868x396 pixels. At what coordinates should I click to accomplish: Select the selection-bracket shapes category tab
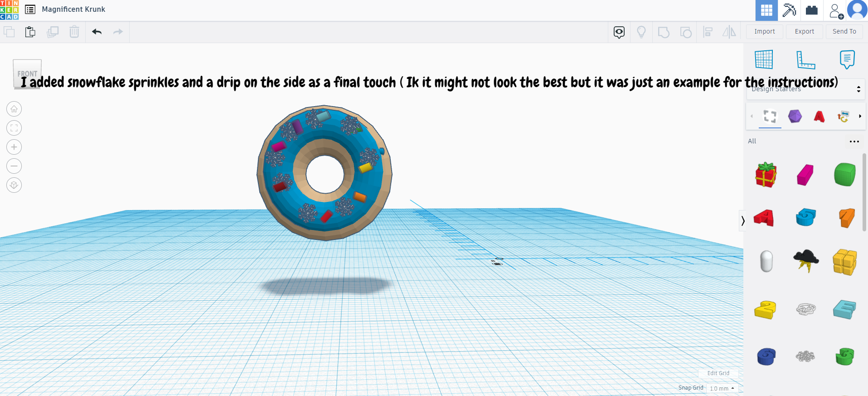(770, 117)
